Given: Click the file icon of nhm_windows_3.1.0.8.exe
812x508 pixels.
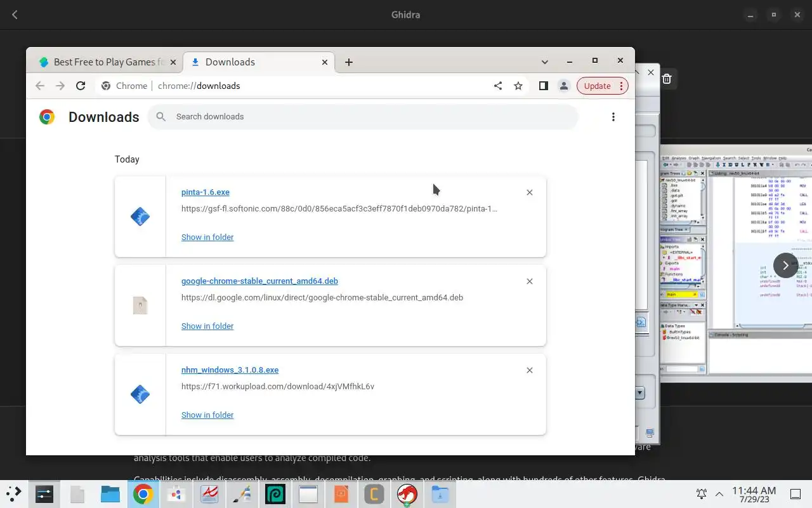Looking at the screenshot, I should pos(140,394).
